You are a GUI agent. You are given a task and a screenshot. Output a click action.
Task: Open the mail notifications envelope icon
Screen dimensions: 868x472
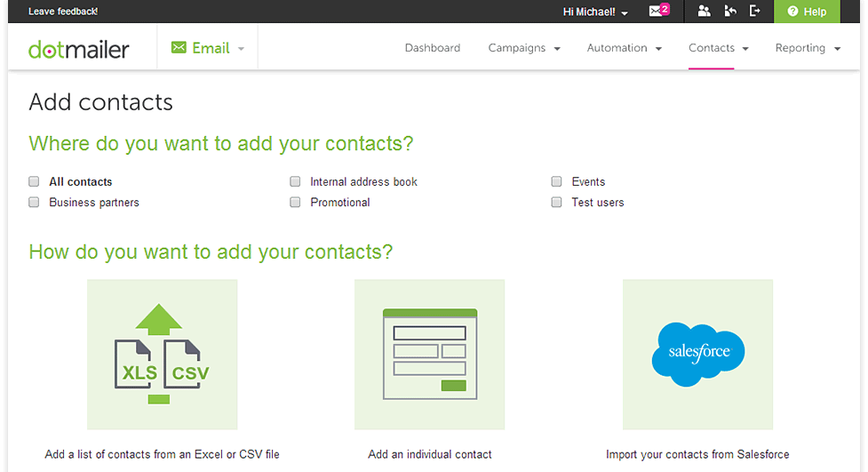[x=658, y=11]
